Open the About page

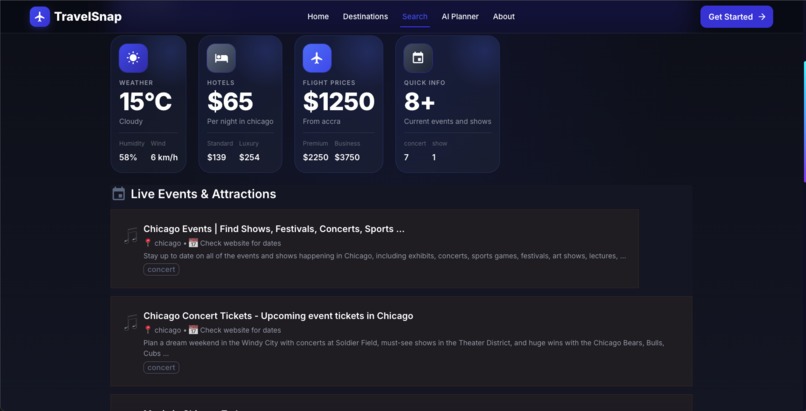[504, 16]
